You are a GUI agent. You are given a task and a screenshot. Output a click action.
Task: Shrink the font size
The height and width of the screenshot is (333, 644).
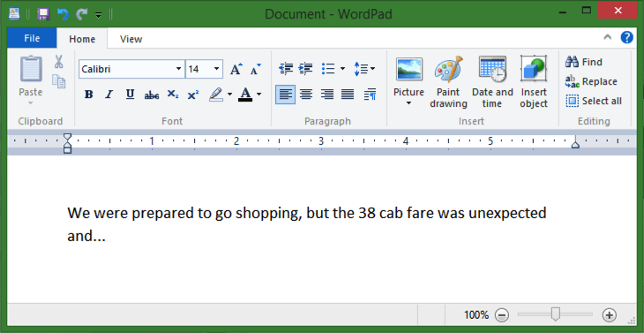[256, 69]
